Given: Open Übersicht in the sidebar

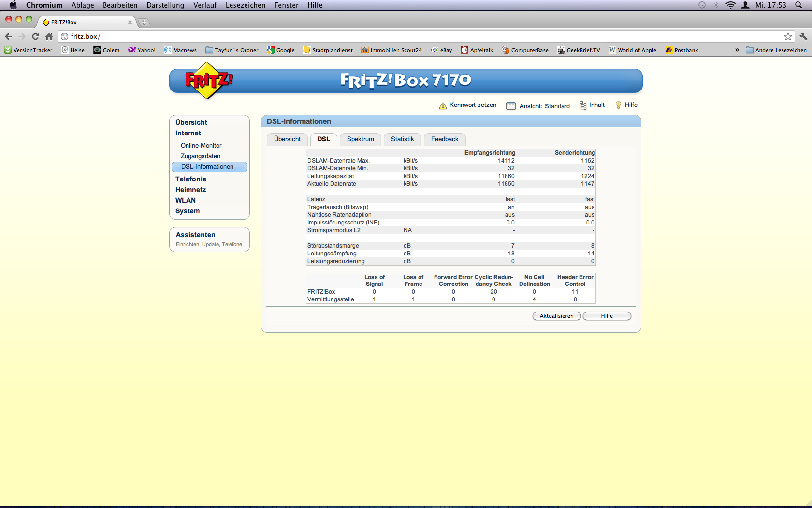Looking at the screenshot, I should click(191, 122).
